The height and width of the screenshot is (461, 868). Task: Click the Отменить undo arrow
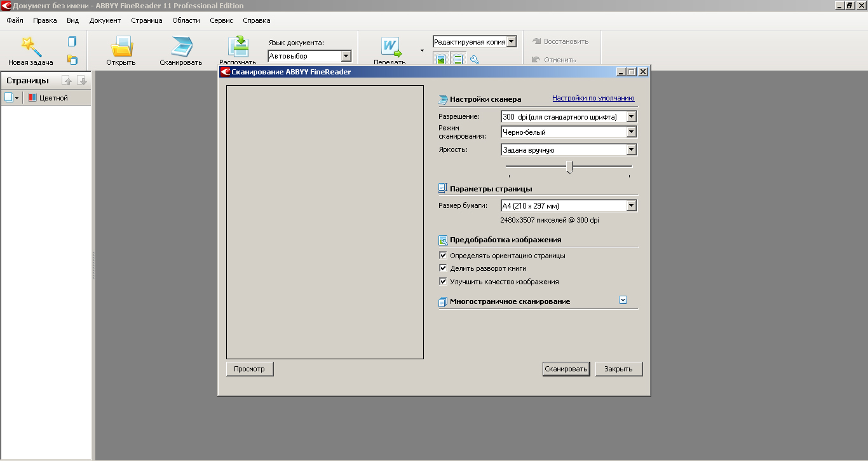coord(536,60)
